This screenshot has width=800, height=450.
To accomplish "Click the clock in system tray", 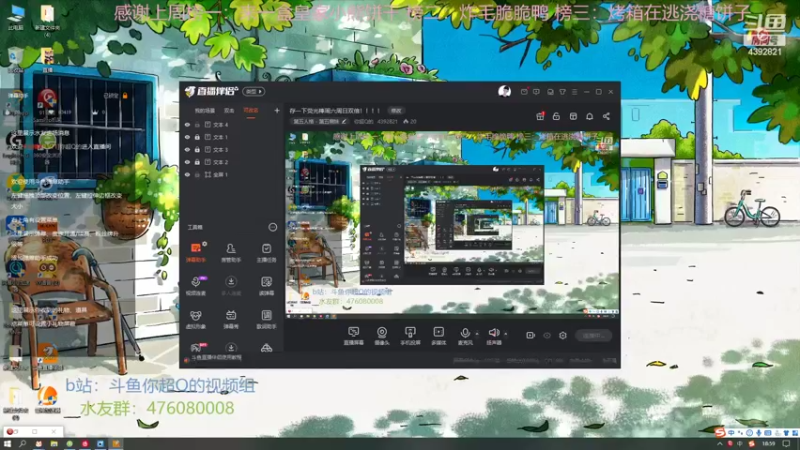I will pos(768,444).
